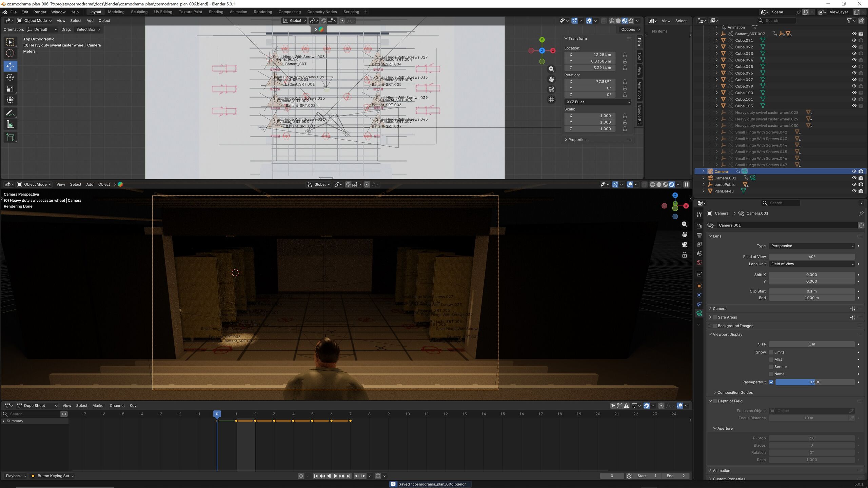Click the play animation button
Screen dimensions: 868x488
point(335,476)
